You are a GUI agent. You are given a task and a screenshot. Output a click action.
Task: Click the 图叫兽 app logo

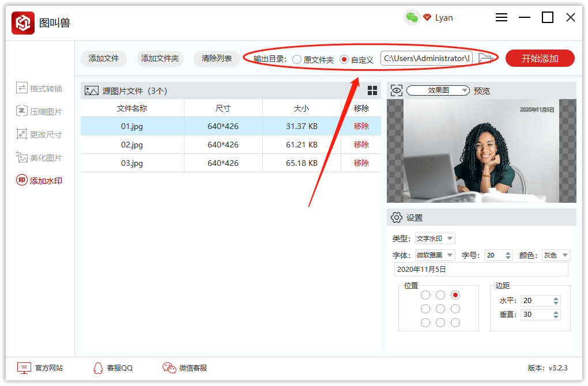[x=23, y=23]
